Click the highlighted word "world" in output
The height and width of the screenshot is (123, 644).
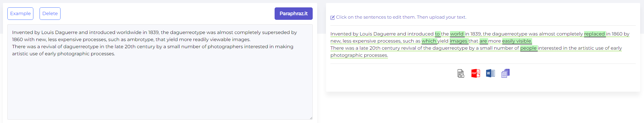(457, 34)
